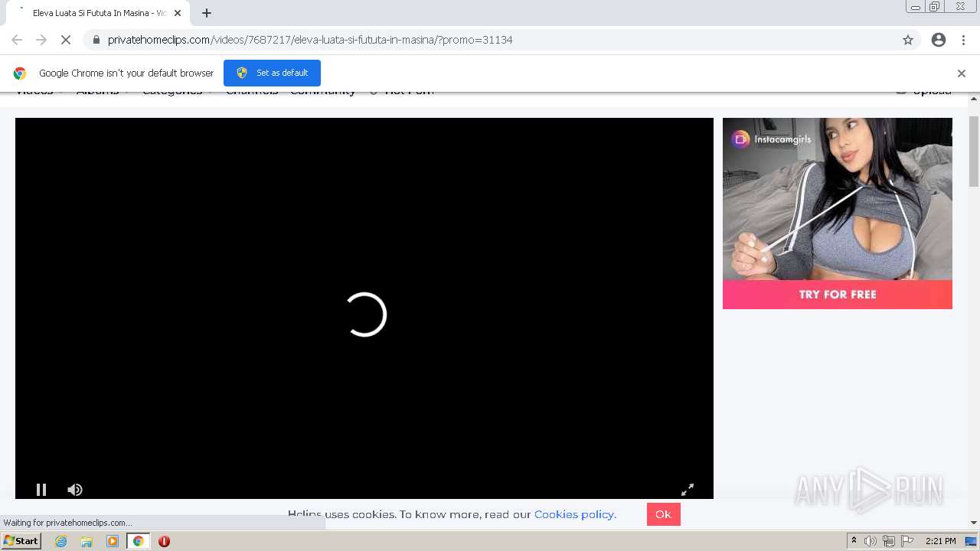Launch Internet Explorer from the taskbar
980x551 pixels.
(60, 541)
